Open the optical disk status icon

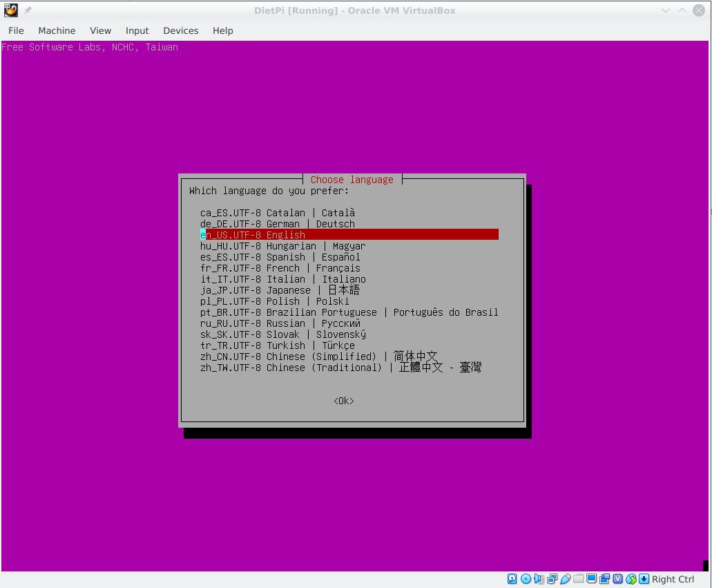526,578
